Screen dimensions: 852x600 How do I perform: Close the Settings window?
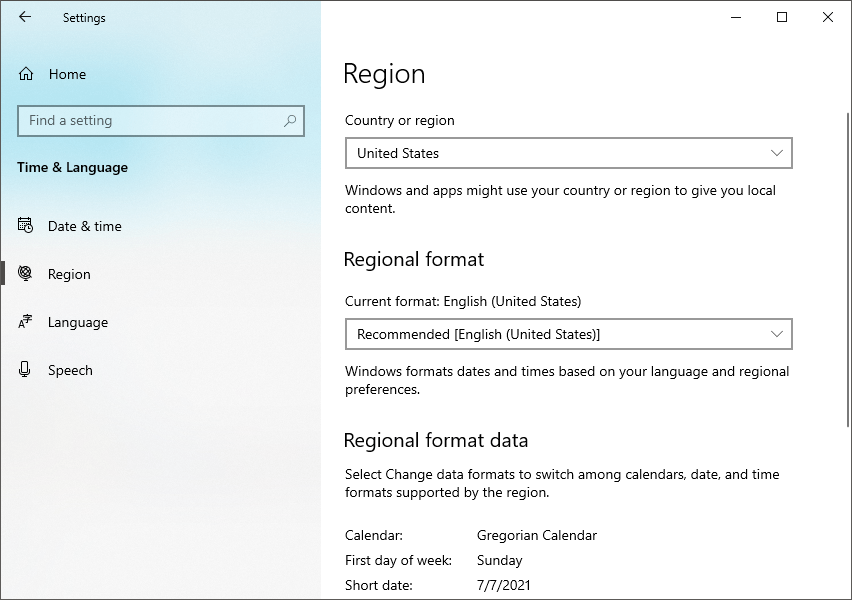828,17
